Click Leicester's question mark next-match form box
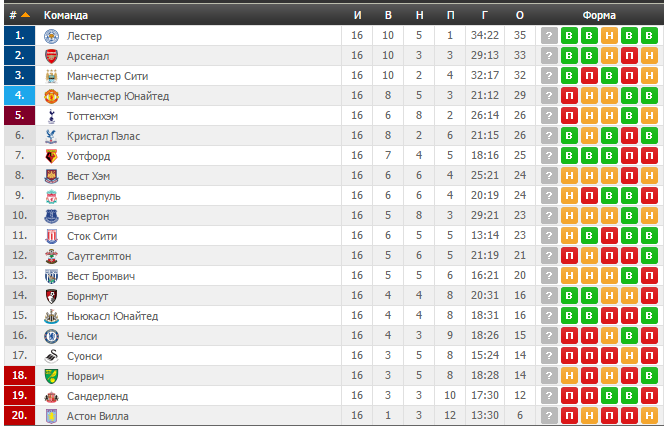 (549, 36)
